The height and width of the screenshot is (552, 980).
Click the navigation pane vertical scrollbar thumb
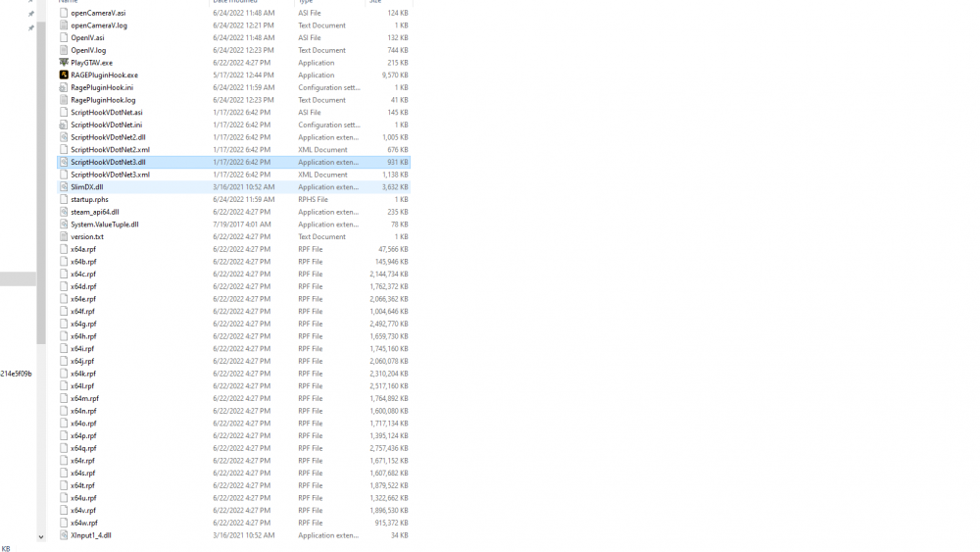(40, 183)
